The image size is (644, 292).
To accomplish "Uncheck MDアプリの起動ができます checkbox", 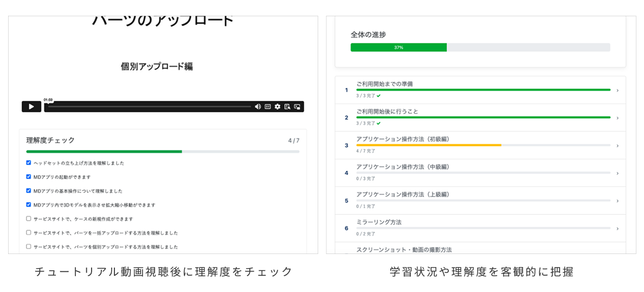I will point(29,176).
